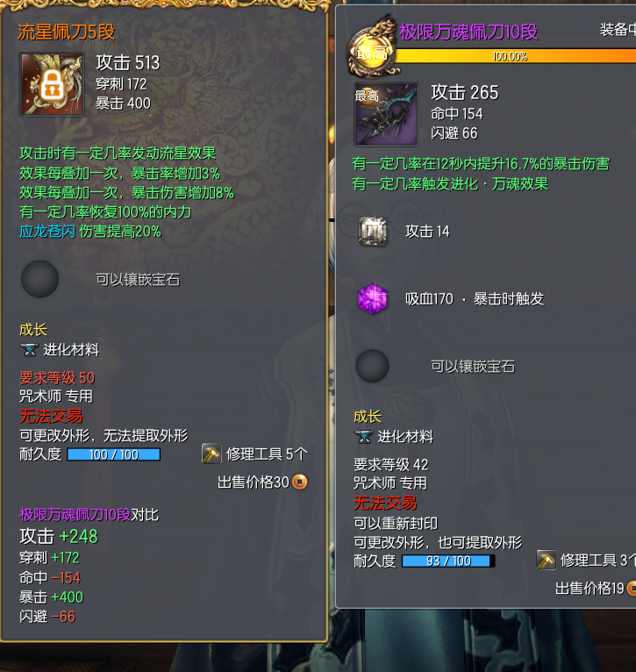The height and width of the screenshot is (672, 636).
Task: Click the hammer icon beside 修理工具 5个
Action: [x=211, y=454]
